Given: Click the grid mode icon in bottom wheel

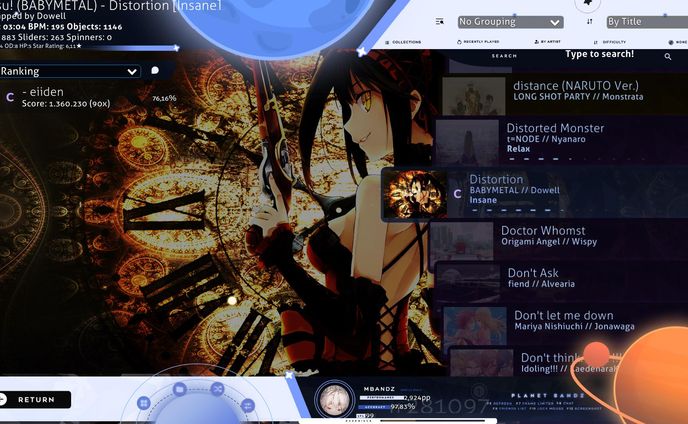Looking at the screenshot, I should pos(143,403).
